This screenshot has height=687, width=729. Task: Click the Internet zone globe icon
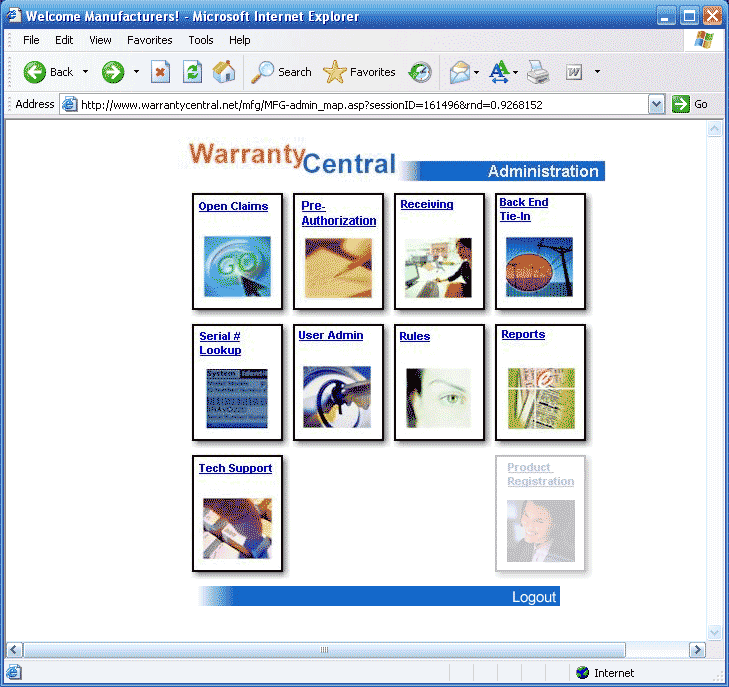(582, 672)
